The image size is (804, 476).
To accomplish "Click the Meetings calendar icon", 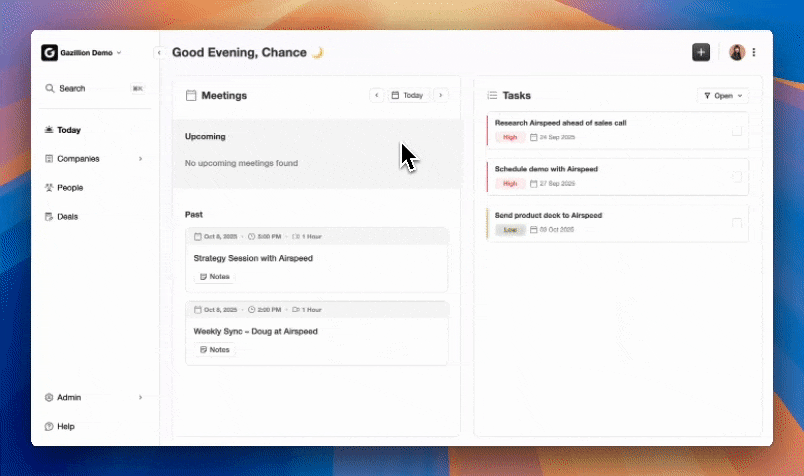I will click(191, 95).
